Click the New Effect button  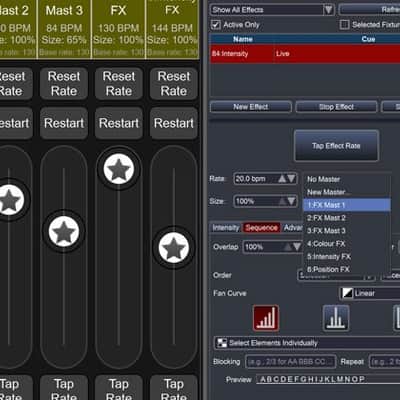pyautogui.click(x=251, y=107)
